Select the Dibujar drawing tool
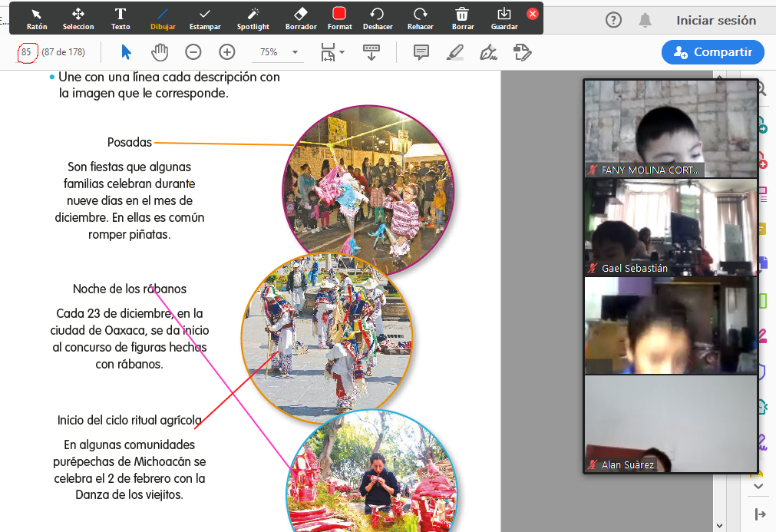This screenshot has width=776, height=532. (x=163, y=18)
